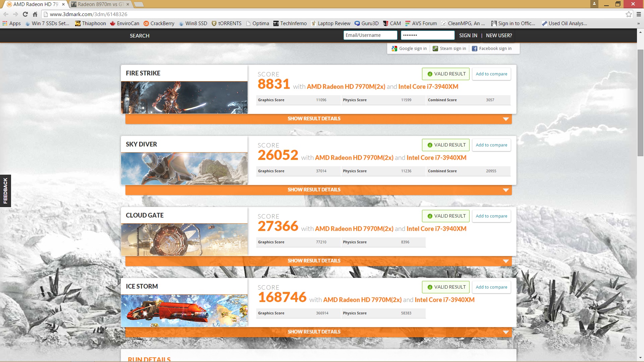The image size is (644, 362).
Task: Expand Sky Diver SHOW RESULT DETAILS
Action: pyautogui.click(x=318, y=190)
